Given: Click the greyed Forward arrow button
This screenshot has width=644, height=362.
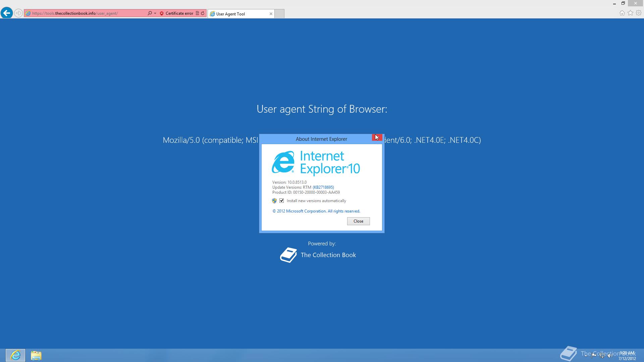Looking at the screenshot, I should pyautogui.click(x=18, y=13).
